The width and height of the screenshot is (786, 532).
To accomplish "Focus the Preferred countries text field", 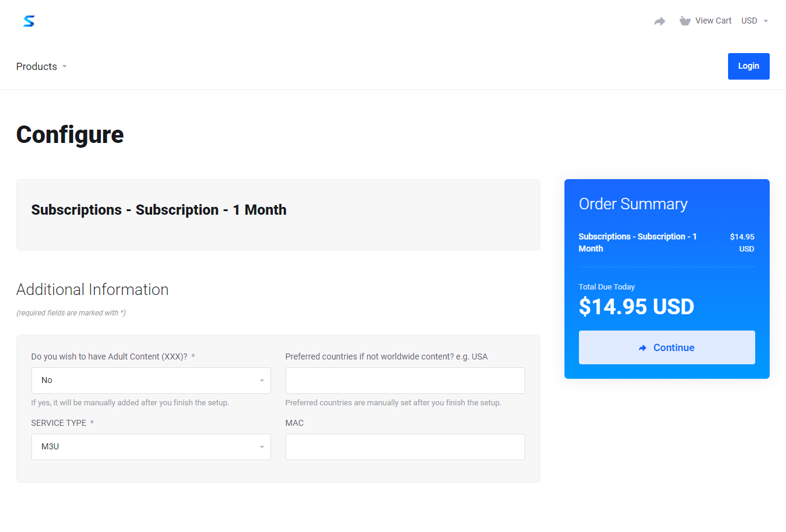I will coord(405,381).
